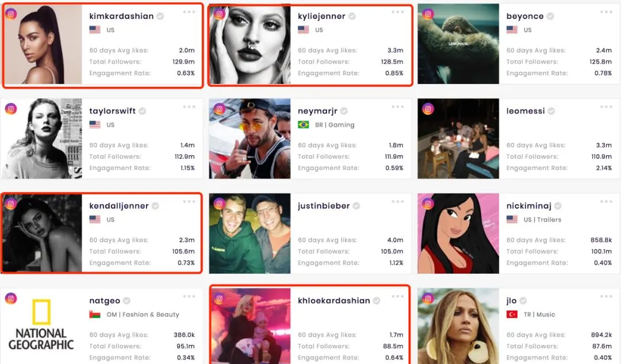
Task: Click kimkardashian profile photo
Action: [42, 44]
